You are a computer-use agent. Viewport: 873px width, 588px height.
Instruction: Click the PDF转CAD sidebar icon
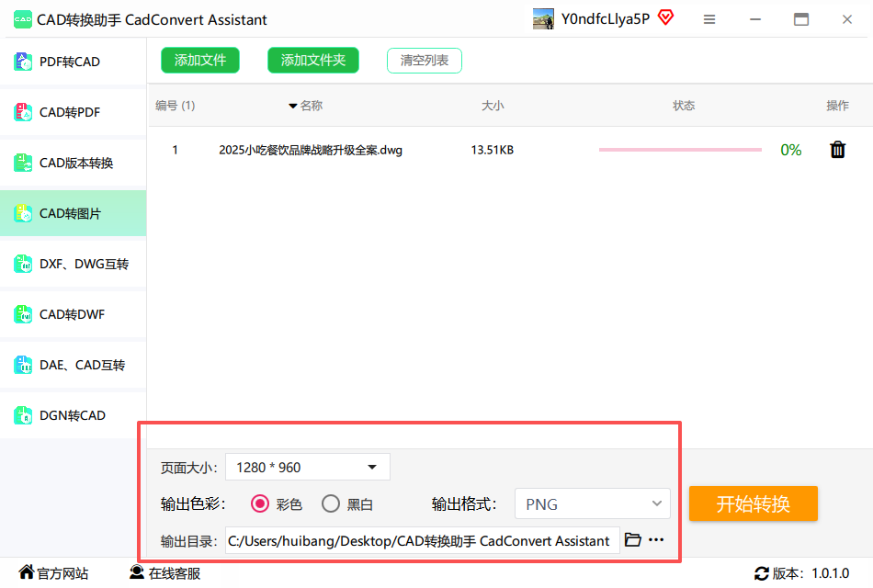(x=23, y=62)
